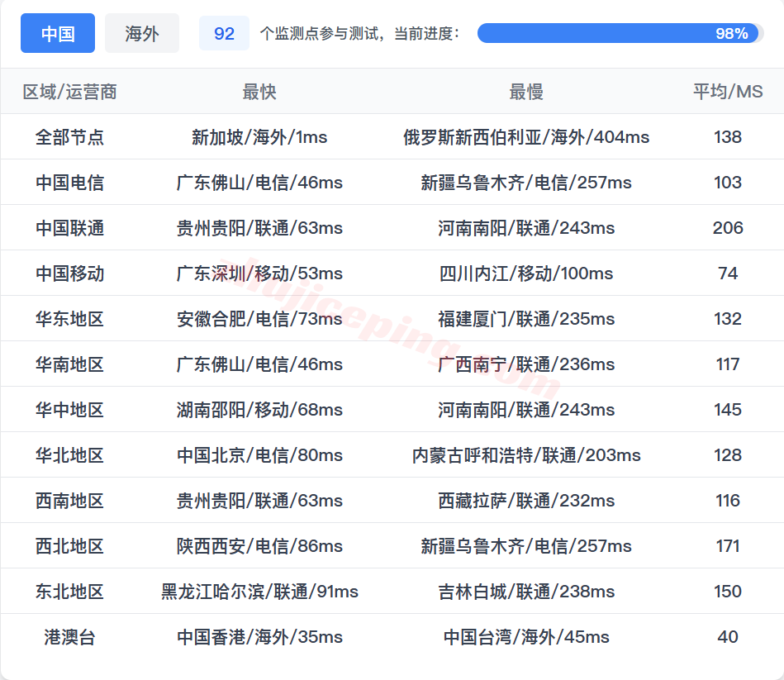Click average value 103 for 中国电信

728,183
